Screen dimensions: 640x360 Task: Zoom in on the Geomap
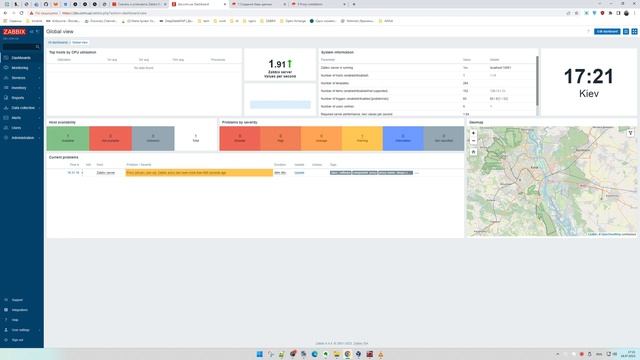473,133
